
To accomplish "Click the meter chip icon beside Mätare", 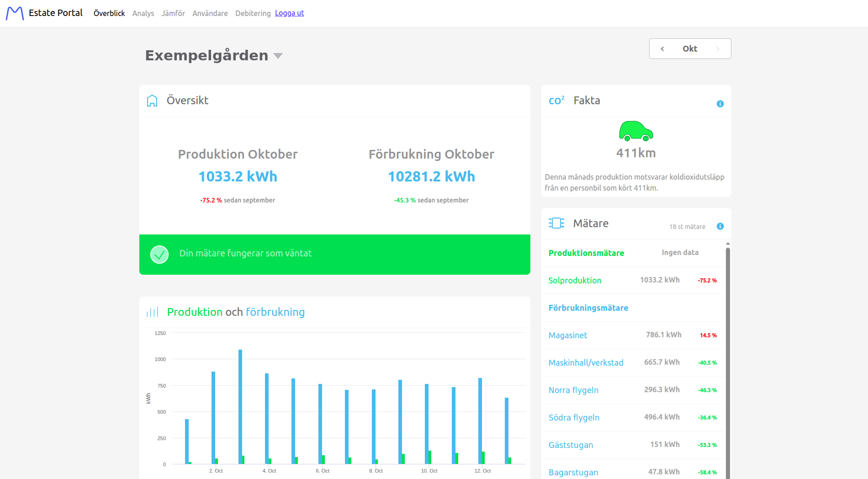I will click(x=556, y=223).
